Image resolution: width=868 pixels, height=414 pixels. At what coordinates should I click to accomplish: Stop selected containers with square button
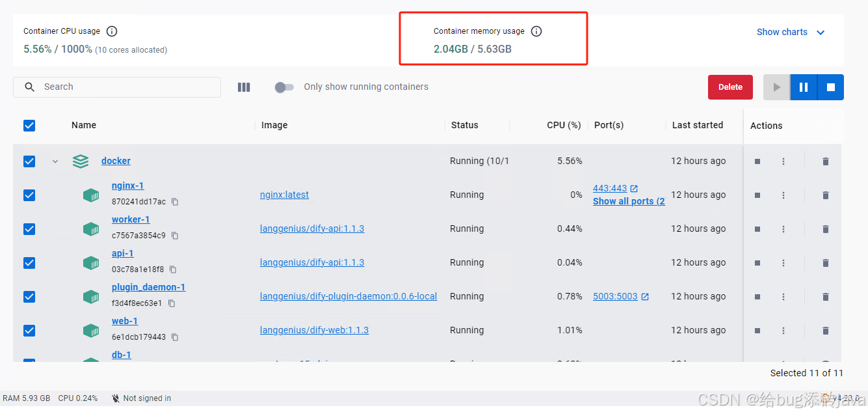830,87
